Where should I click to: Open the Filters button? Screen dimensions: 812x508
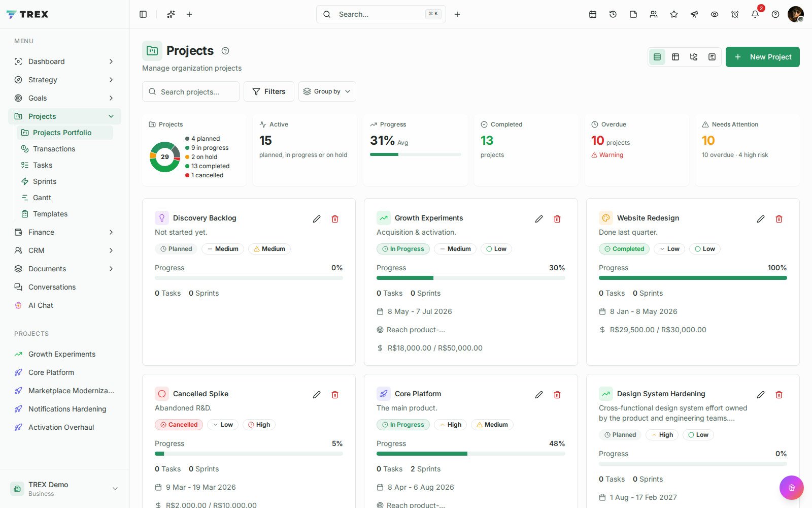[x=269, y=91]
